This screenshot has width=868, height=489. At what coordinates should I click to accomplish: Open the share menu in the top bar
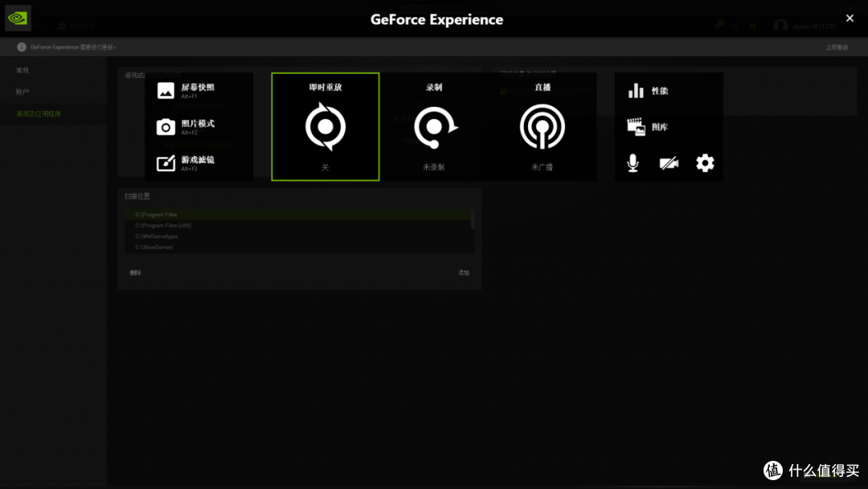point(735,26)
